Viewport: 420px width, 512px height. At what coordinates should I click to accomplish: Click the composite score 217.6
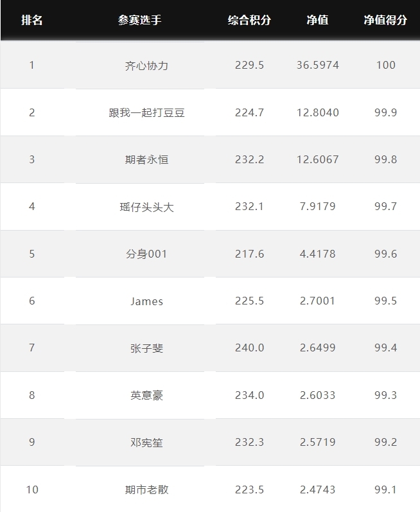tap(249, 254)
